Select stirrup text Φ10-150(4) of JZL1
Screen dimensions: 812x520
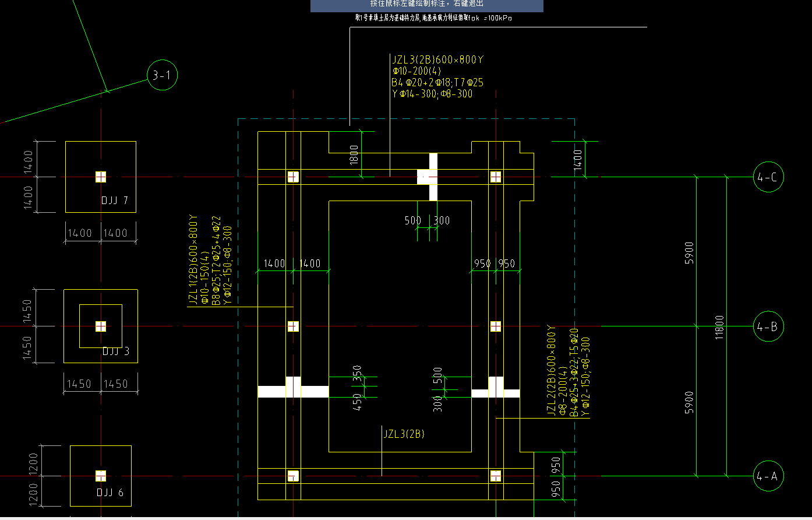[x=204, y=279]
